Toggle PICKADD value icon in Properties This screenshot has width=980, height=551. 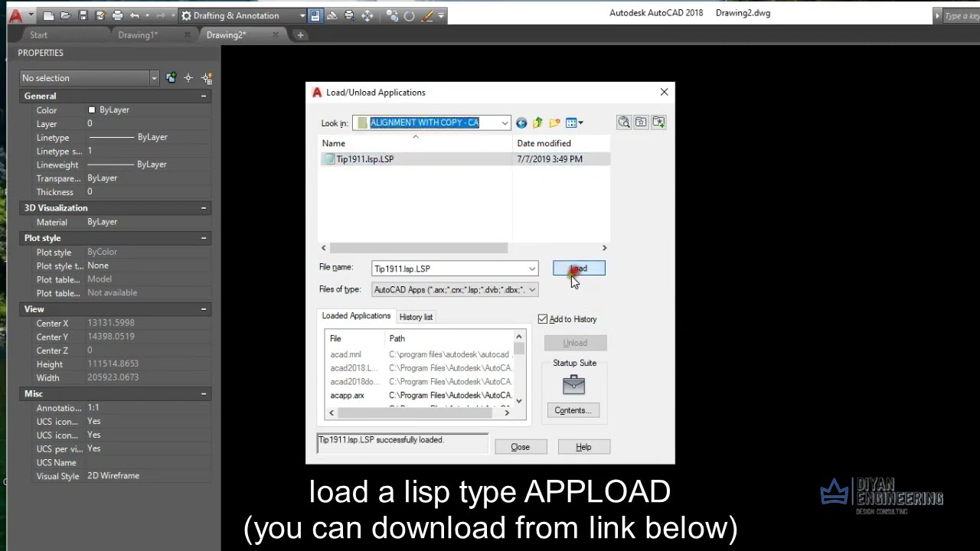click(x=171, y=78)
